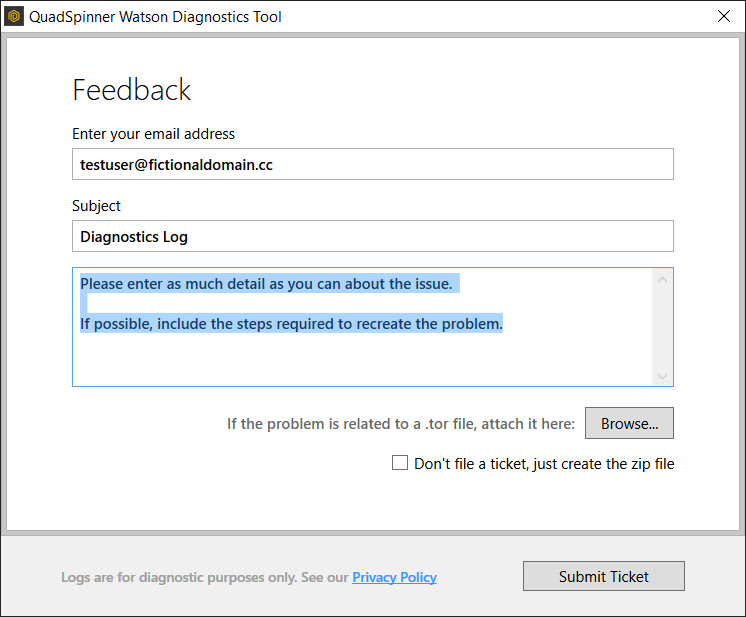
Task: Submit the ticket with Submit Ticket button
Action: click(603, 576)
